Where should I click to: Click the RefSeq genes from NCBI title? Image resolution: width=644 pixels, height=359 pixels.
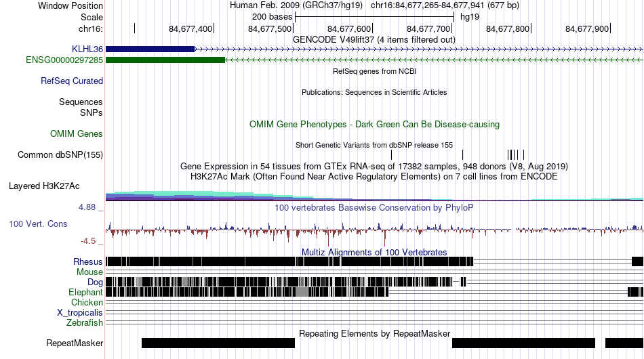(375, 71)
